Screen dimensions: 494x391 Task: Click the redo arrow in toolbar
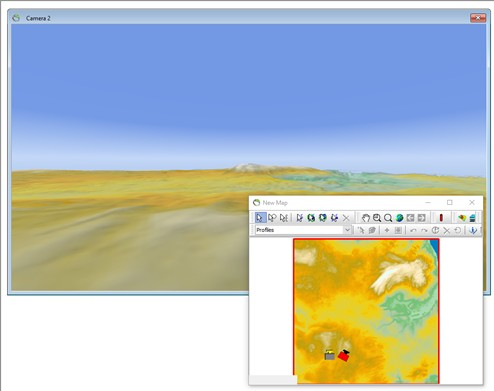(424, 230)
